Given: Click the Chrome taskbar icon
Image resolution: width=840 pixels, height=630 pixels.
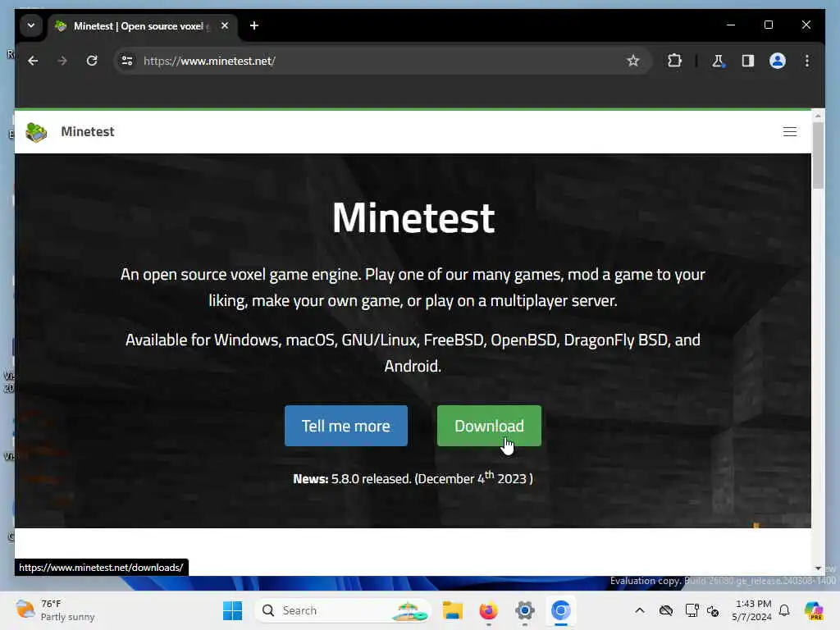Looking at the screenshot, I should [x=561, y=610].
